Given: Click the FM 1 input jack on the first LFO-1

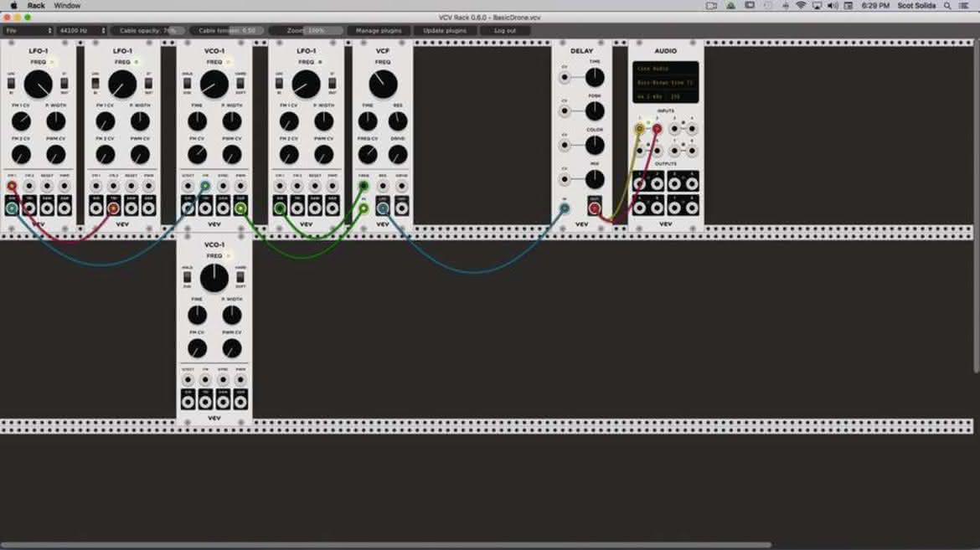Looking at the screenshot, I should click(x=12, y=186).
